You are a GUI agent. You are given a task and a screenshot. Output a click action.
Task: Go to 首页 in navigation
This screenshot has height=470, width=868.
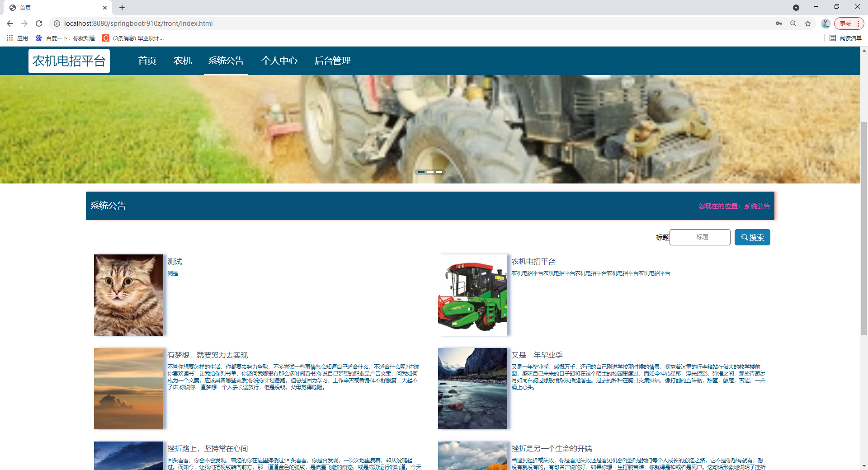click(147, 61)
